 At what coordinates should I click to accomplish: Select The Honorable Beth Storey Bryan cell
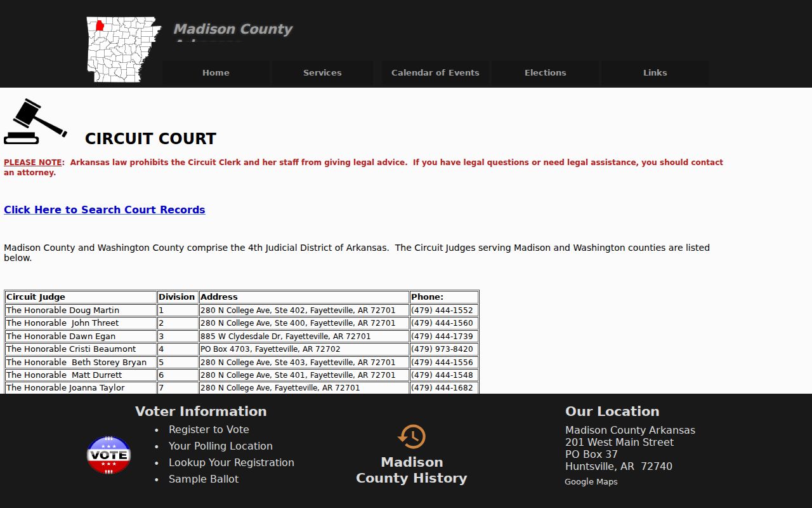(x=81, y=362)
